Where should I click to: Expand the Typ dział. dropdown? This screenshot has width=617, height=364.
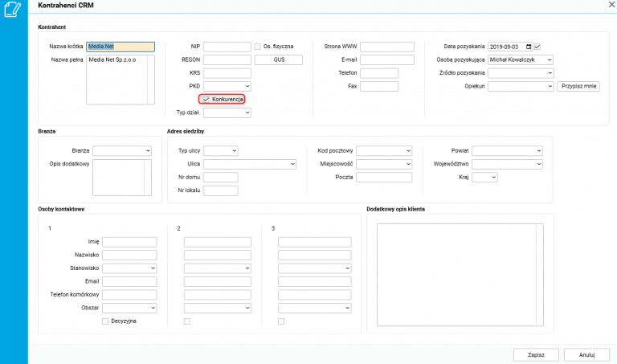click(x=247, y=113)
